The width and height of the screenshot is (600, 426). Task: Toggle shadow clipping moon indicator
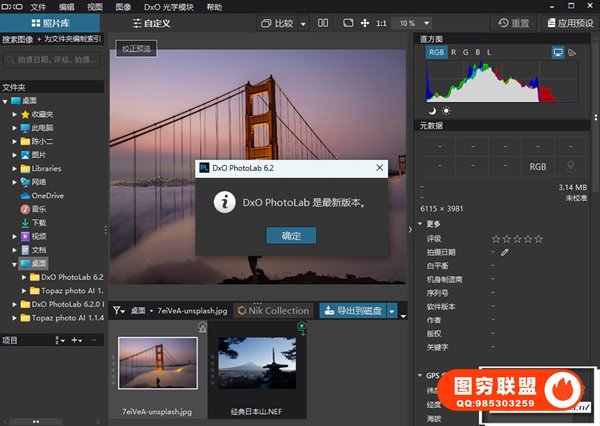click(x=432, y=110)
